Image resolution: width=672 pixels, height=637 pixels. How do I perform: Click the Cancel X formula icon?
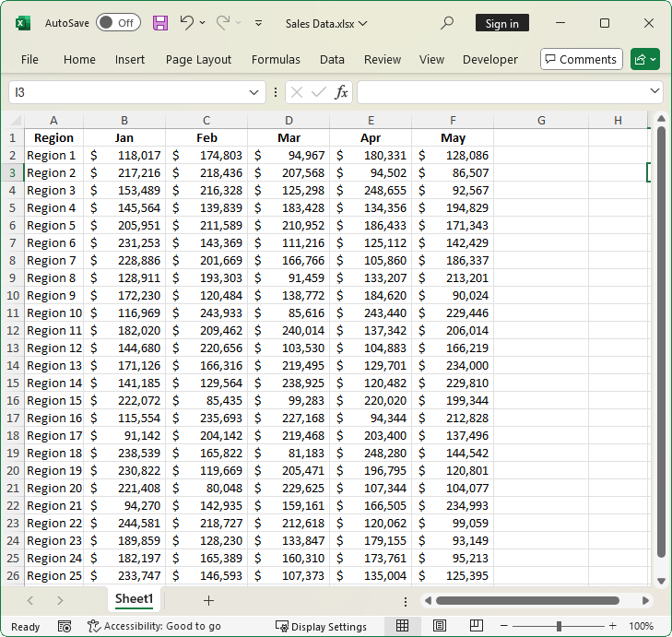[x=297, y=92]
